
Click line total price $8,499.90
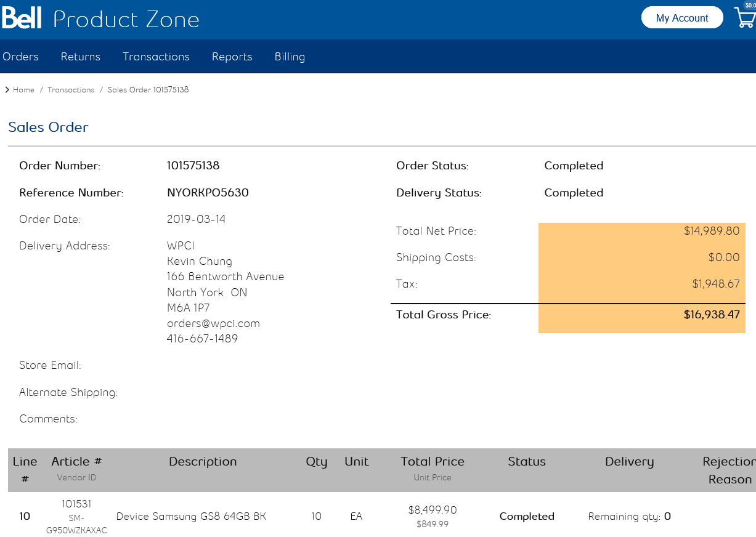pyautogui.click(x=433, y=510)
